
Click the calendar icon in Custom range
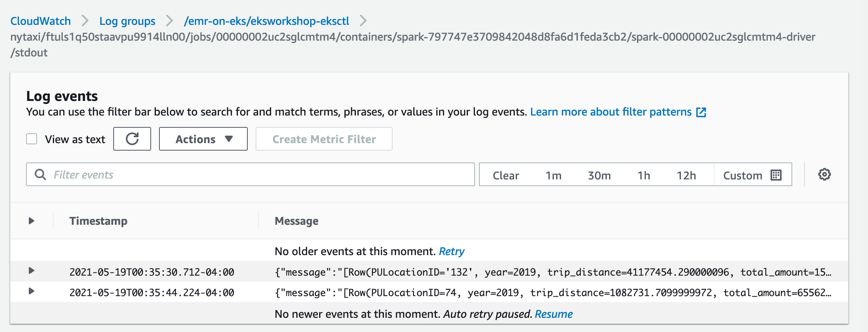776,175
